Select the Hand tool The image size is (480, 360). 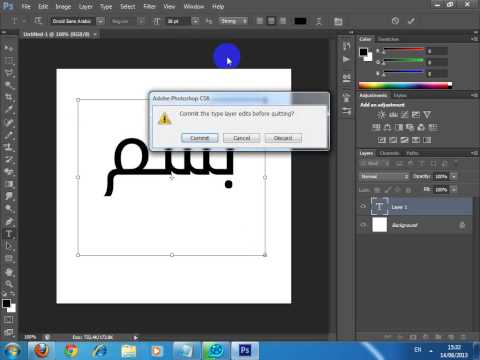[9, 271]
